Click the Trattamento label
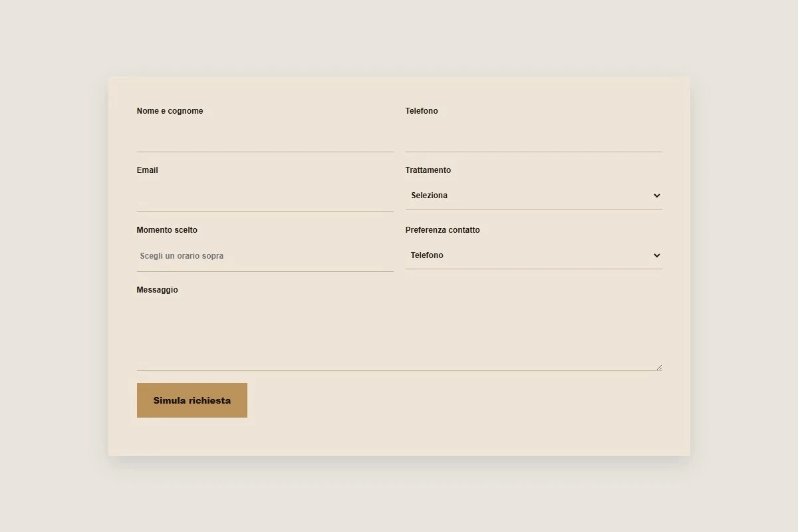 tap(428, 170)
